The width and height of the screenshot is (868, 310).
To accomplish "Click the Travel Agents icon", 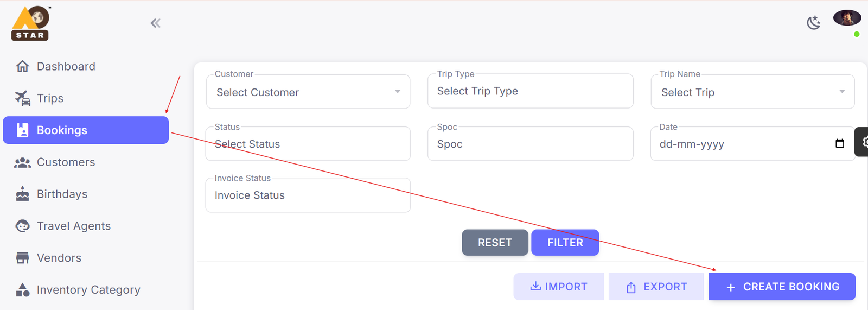I will coord(23,226).
